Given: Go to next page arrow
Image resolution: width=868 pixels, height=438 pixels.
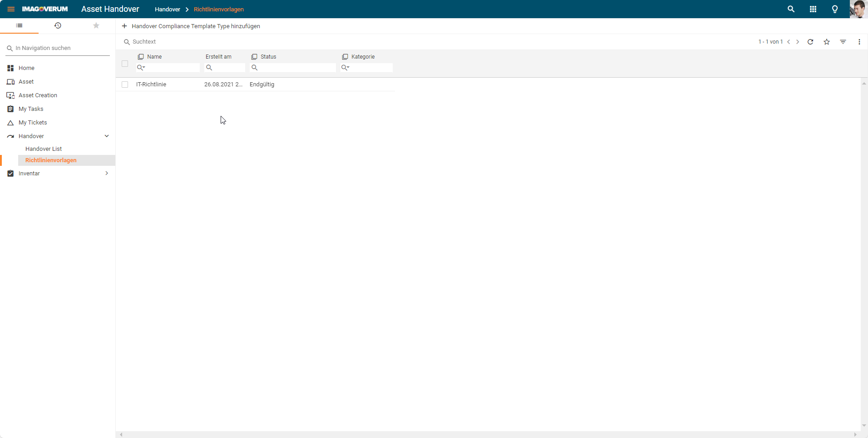Looking at the screenshot, I should 798,42.
